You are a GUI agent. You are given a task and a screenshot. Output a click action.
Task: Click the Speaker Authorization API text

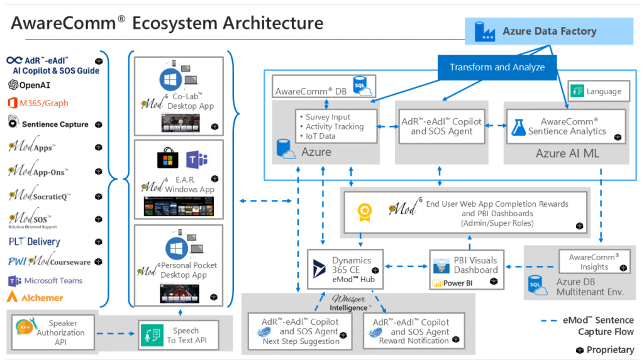61,332
